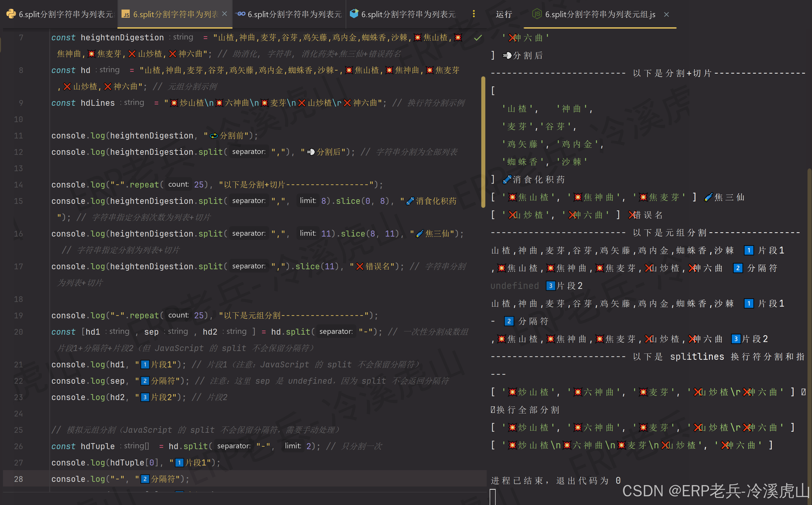
Task: Open the editor tabs more-options menu
Action: pos(474,14)
